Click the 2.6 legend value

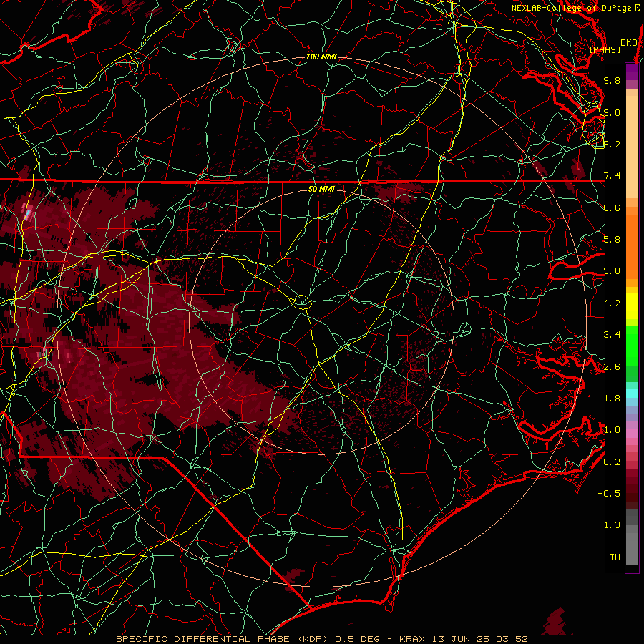tap(612, 367)
